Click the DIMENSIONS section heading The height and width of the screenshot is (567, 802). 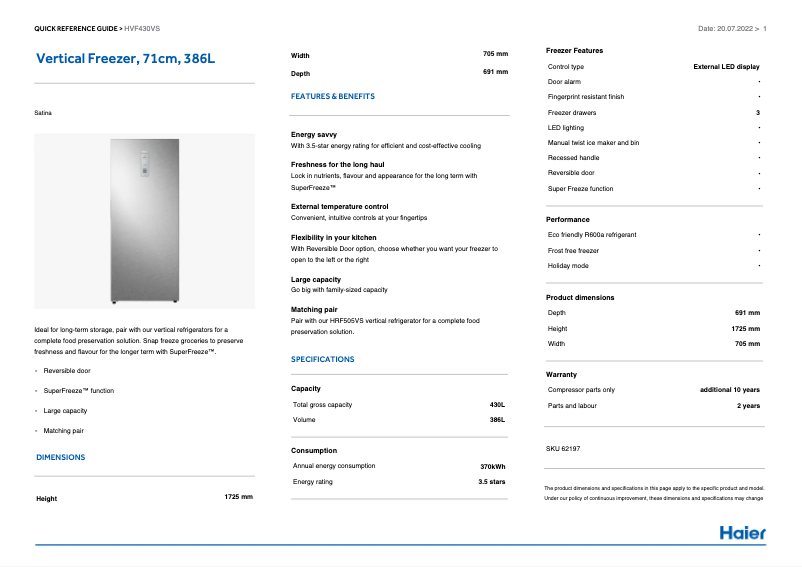(x=60, y=457)
